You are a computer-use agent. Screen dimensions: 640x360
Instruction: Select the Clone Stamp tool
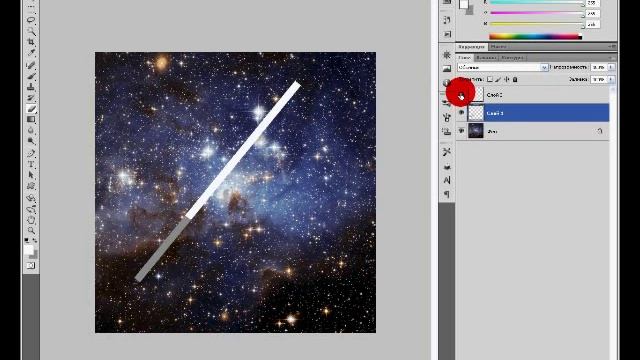tap(31, 87)
